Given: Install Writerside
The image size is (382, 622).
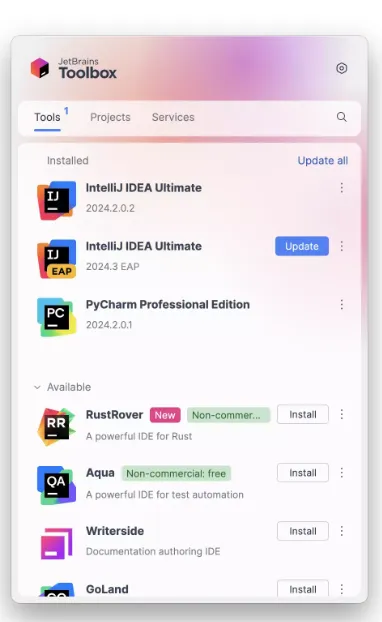Looking at the screenshot, I should pyautogui.click(x=303, y=531).
